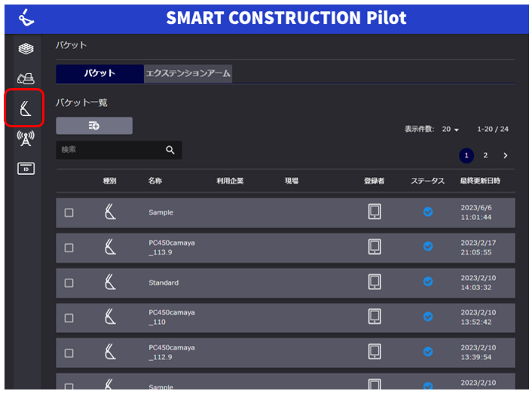Click the 種別 column header
The width and height of the screenshot is (532, 394).
click(109, 181)
